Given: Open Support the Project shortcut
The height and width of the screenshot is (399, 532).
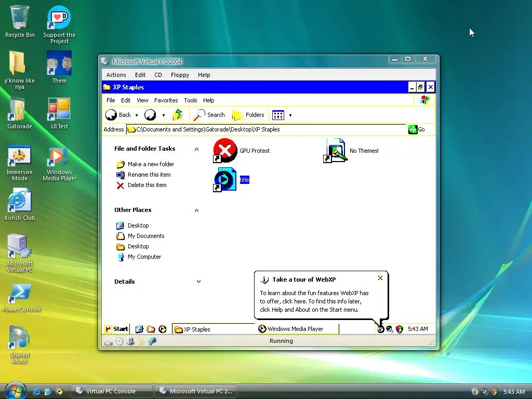Looking at the screenshot, I should (59, 24).
